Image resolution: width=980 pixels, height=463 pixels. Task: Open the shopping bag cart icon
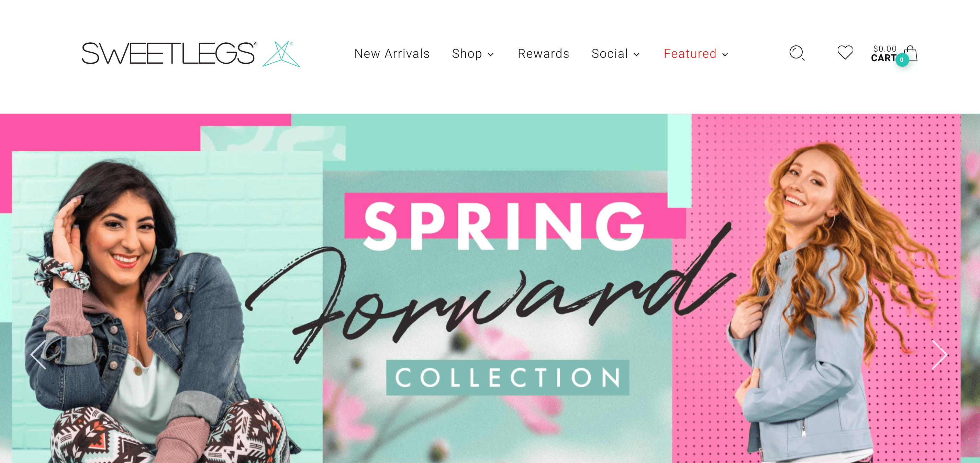tap(911, 53)
